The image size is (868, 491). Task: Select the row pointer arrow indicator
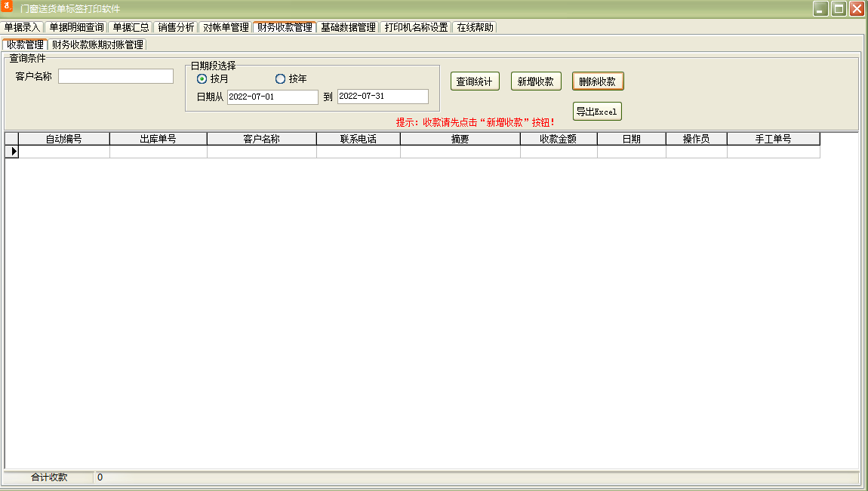click(12, 152)
